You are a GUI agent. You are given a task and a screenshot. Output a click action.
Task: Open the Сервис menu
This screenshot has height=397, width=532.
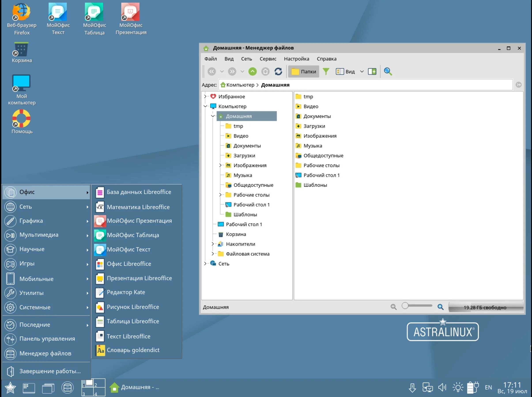point(268,59)
